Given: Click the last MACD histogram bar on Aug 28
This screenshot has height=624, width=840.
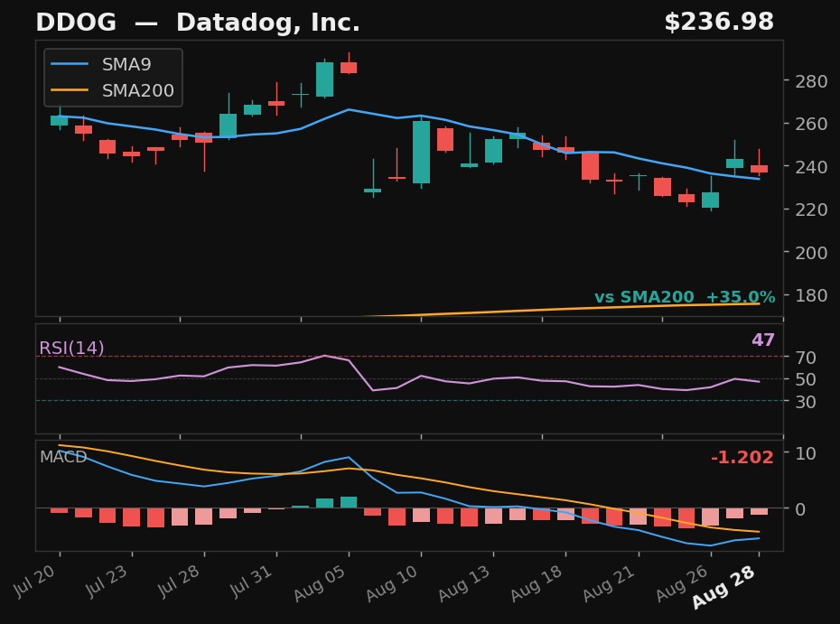Looking at the screenshot, I should [759, 511].
